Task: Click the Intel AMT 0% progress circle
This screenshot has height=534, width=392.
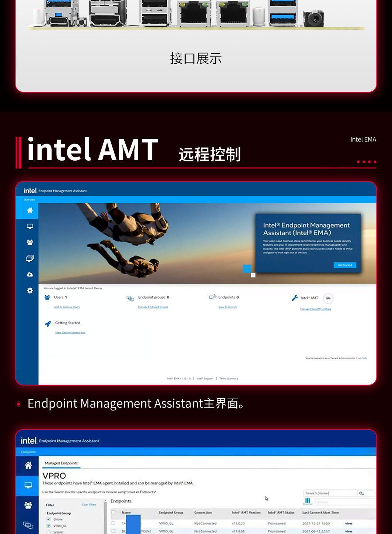Action: click(328, 298)
